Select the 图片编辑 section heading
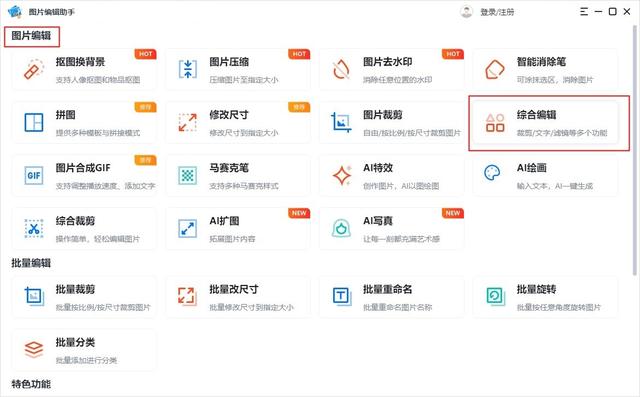 [31, 36]
